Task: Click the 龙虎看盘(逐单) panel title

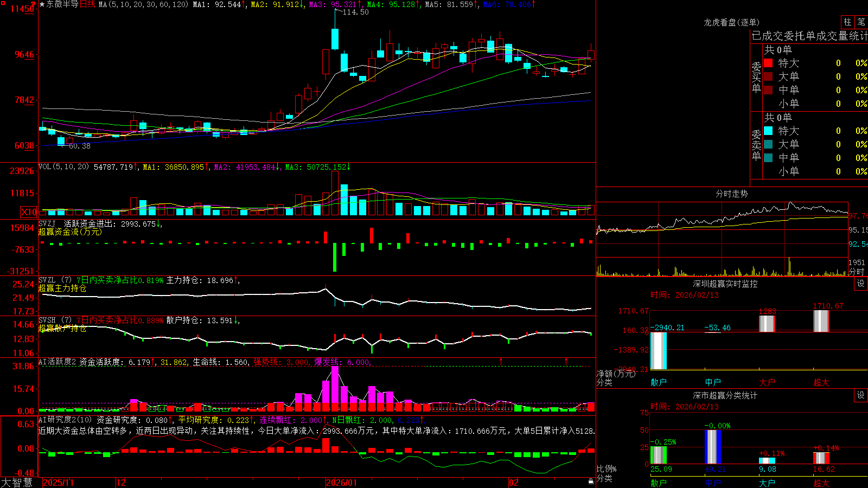Action: click(x=731, y=22)
